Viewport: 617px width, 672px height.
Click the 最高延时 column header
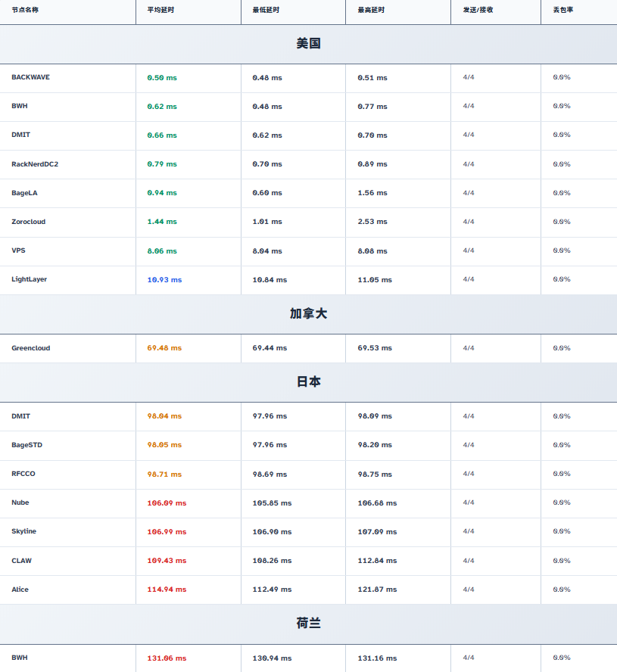pyautogui.click(x=370, y=10)
